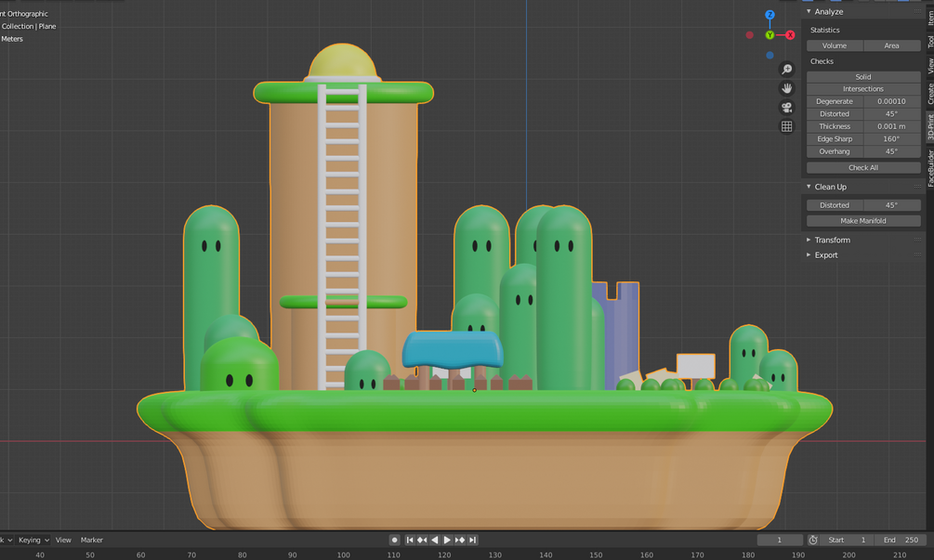Jump to previous keyframe

click(422, 540)
